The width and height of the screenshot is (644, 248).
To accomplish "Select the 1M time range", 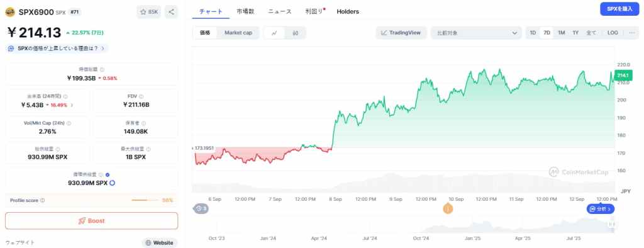I will click(561, 33).
